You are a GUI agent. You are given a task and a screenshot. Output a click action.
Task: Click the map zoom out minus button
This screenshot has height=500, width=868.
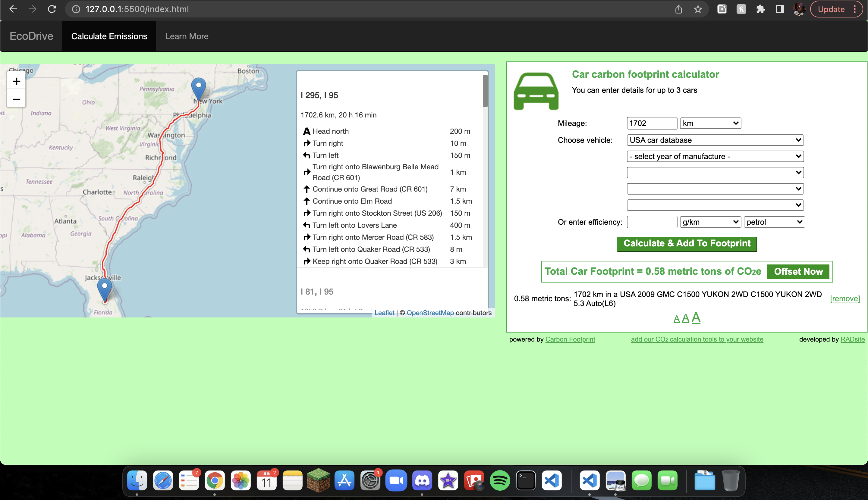pyautogui.click(x=16, y=99)
